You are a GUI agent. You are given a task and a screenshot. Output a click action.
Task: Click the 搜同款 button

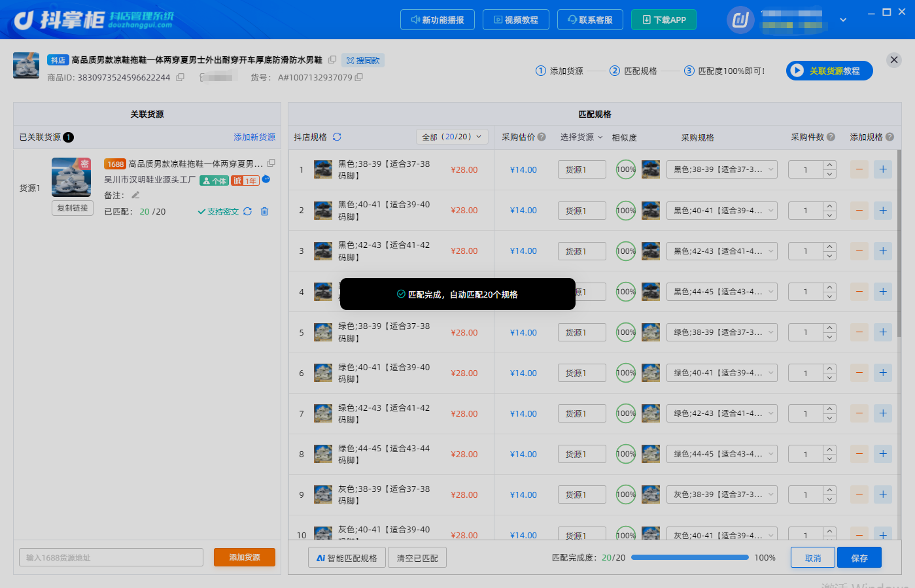pos(363,60)
